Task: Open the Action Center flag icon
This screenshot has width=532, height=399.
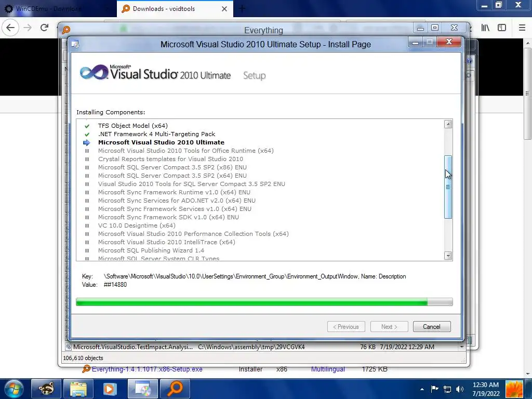Action: tap(434, 389)
